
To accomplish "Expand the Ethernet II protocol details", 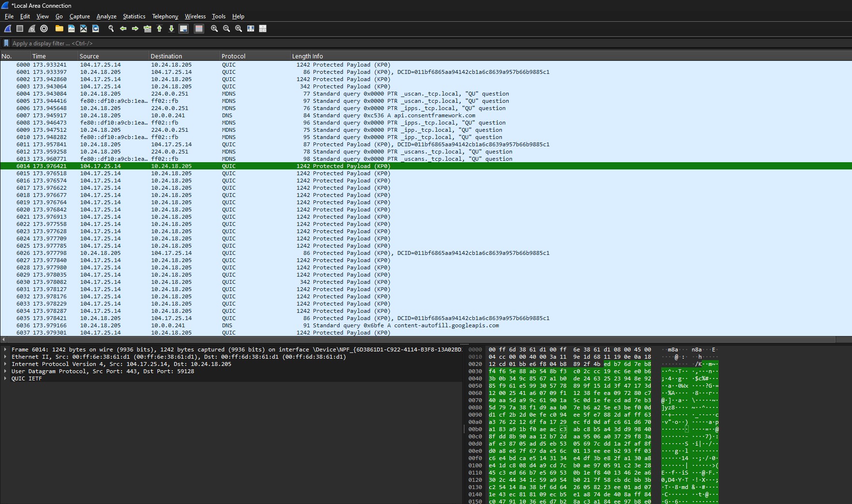I will (6, 357).
